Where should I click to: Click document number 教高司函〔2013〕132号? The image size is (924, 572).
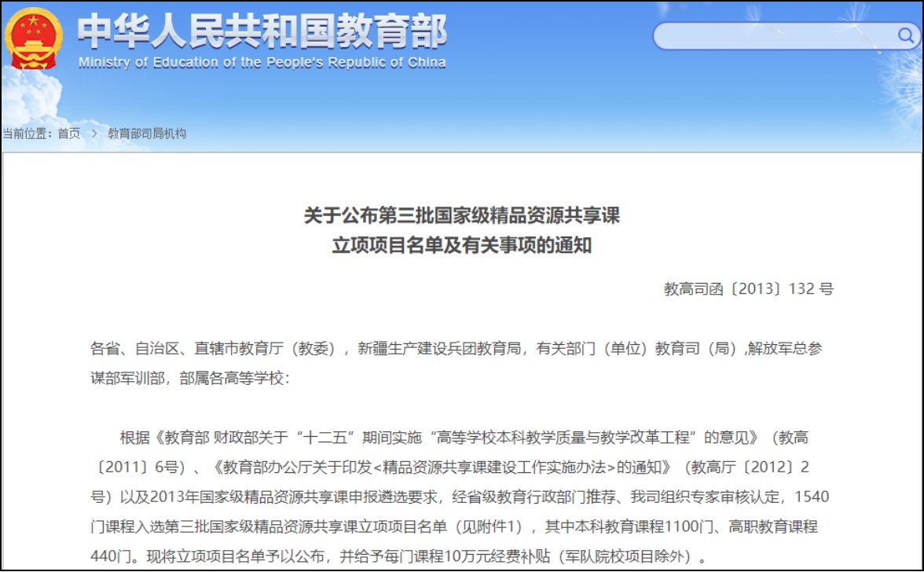tap(748, 288)
